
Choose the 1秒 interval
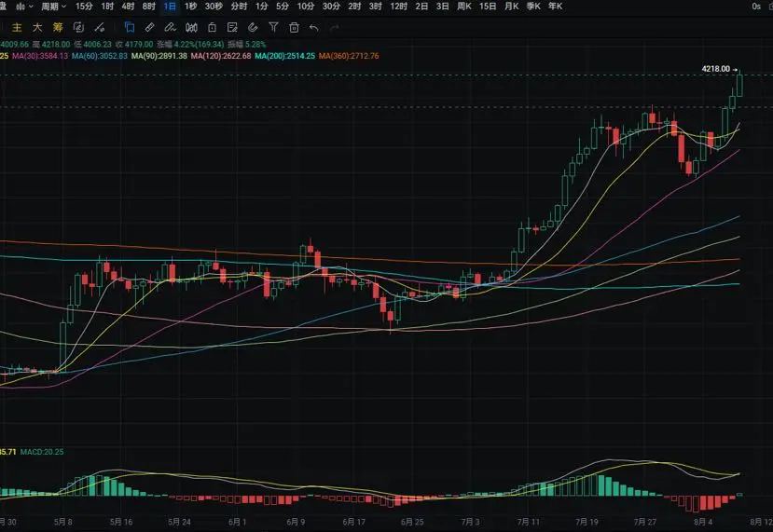pyautogui.click(x=190, y=7)
